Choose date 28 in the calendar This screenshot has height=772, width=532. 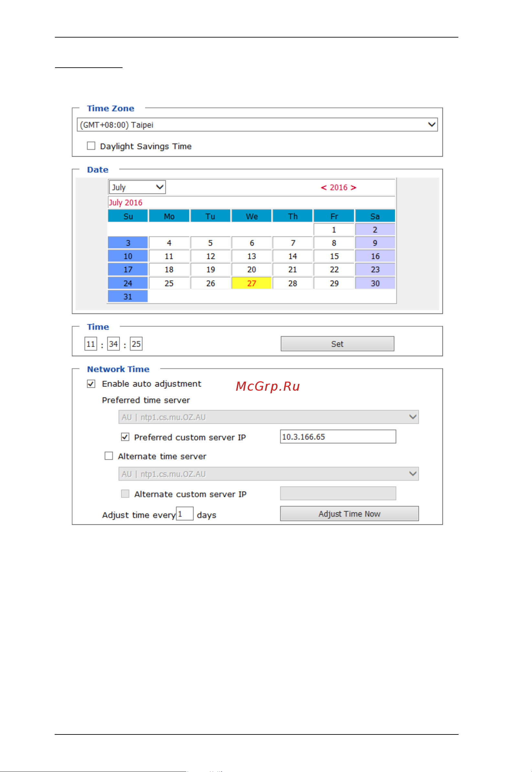[293, 283]
